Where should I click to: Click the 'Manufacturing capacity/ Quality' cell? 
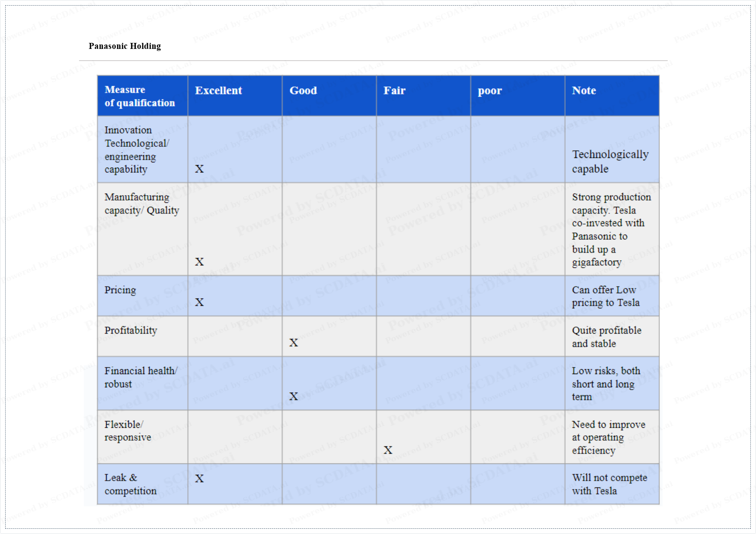pos(143,229)
